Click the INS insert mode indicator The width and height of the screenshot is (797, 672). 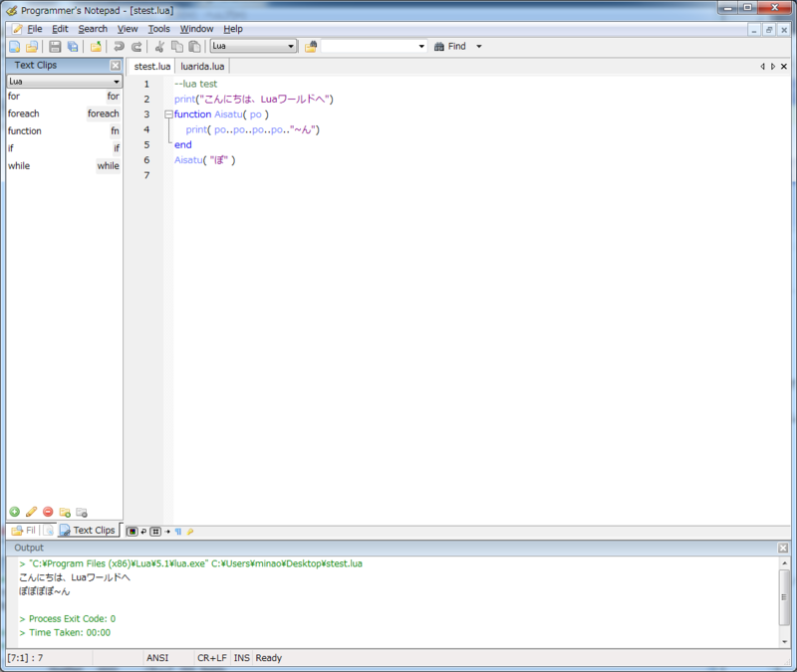pos(241,658)
